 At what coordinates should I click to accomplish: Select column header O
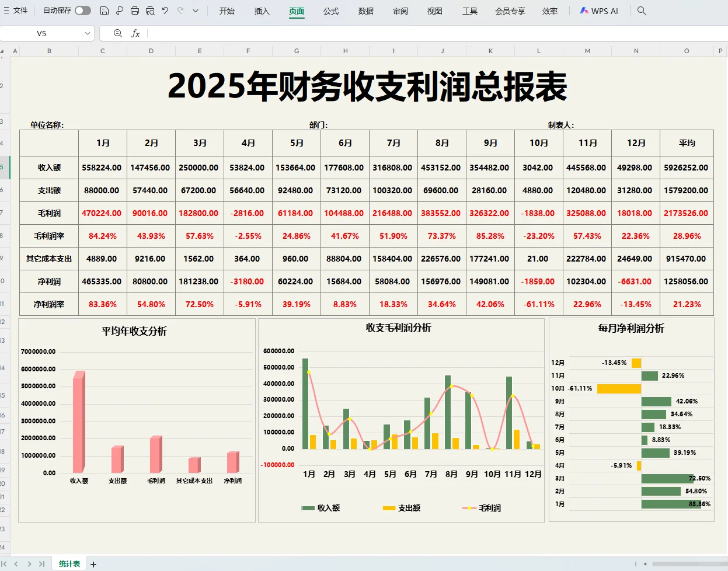click(x=687, y=51)
